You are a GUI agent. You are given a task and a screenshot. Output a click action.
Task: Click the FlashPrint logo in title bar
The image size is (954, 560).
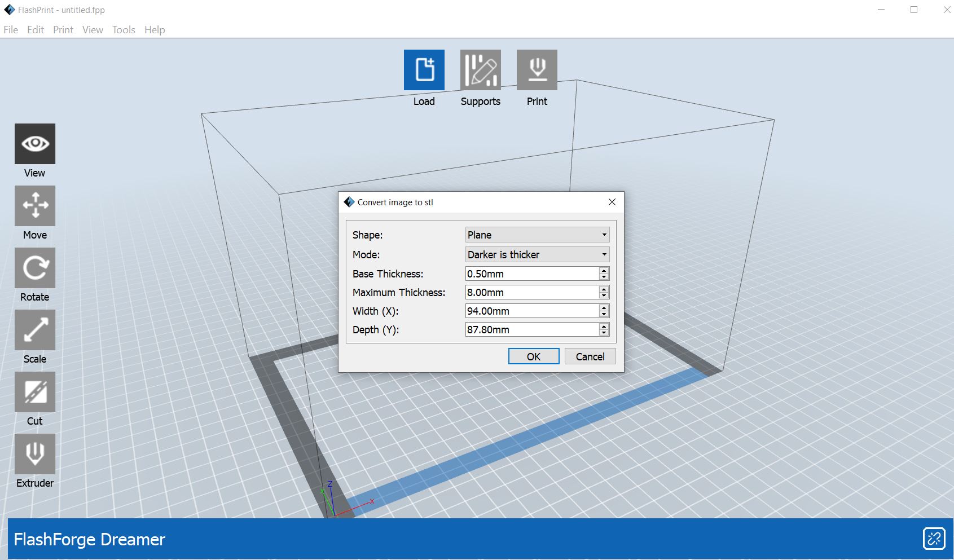click(x=9, y=10)
